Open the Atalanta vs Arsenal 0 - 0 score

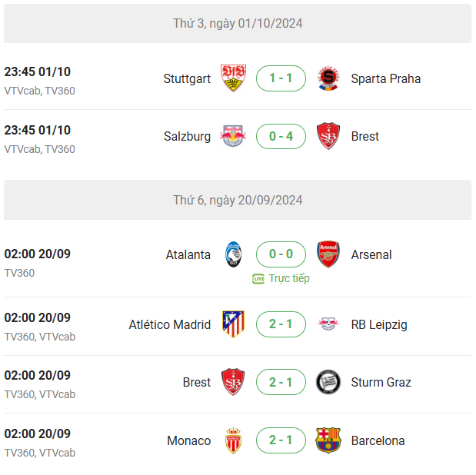[281, 254]
